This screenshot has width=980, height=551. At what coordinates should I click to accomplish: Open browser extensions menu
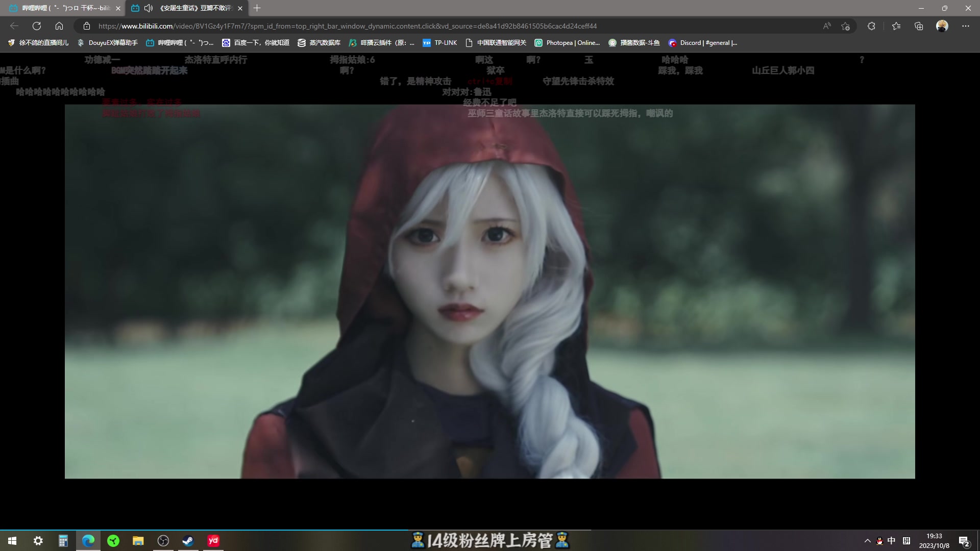pyautogui.click(x=871, y=26)
